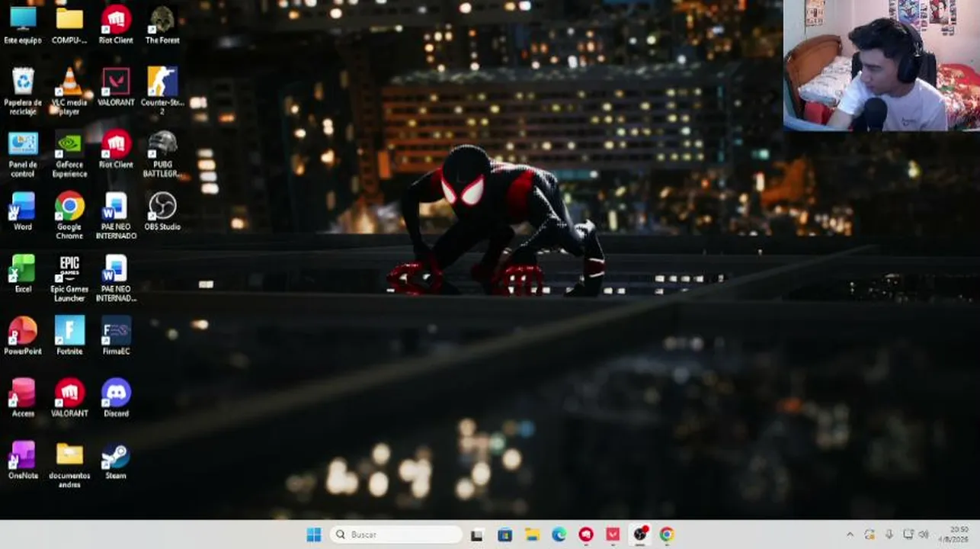980x549 pixels.
Task: Select the OBS Studio desktop shortcut
Action: pos(162,211)
